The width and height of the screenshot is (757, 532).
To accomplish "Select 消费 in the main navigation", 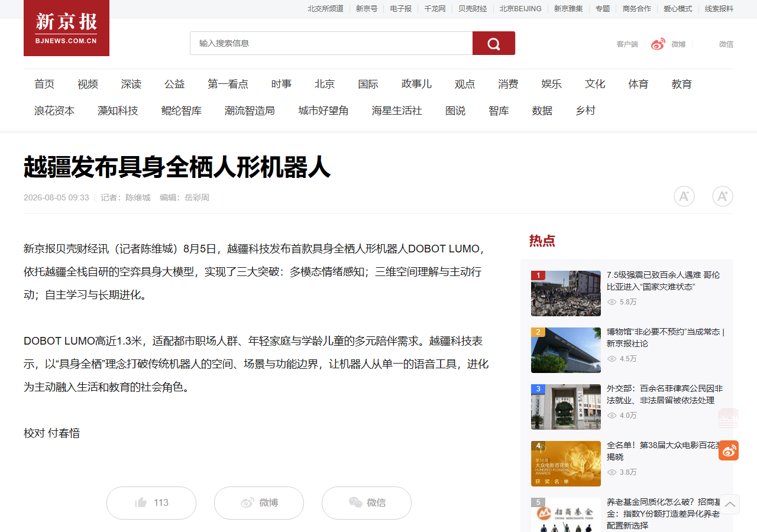I will click(x=508, y=84).
